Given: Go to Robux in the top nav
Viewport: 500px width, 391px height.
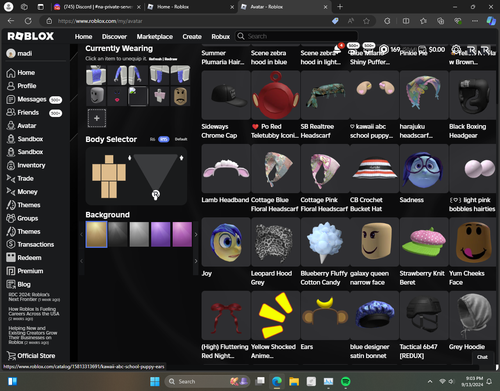Looking at the screenshot, I should pos(221,37).
